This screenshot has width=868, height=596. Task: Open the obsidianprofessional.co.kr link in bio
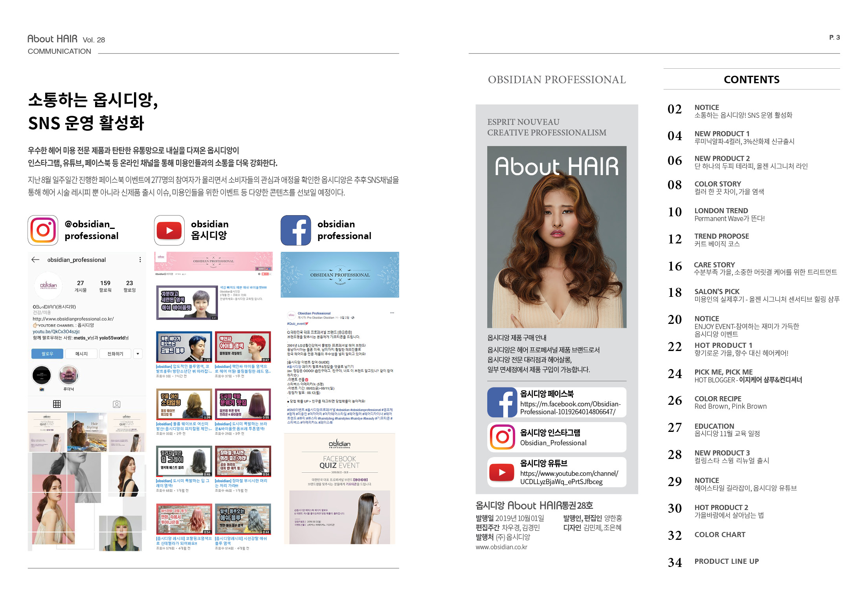73,319
